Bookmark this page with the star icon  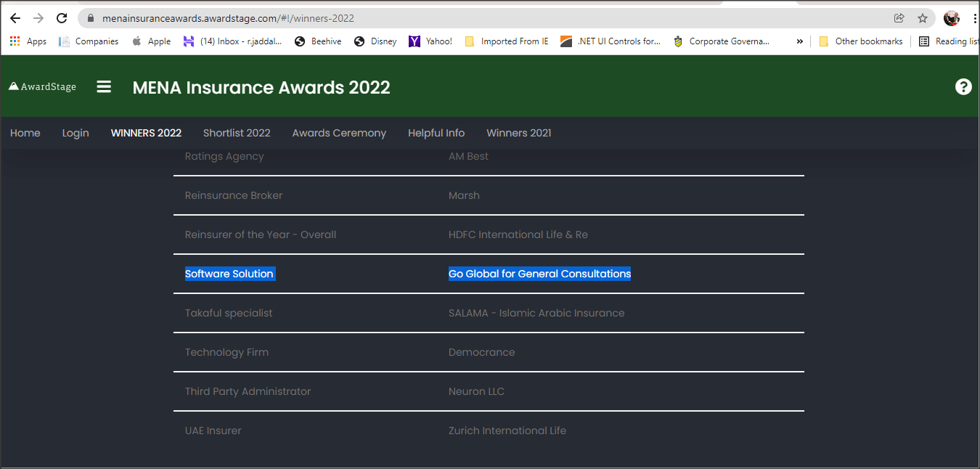pos(923,18)
